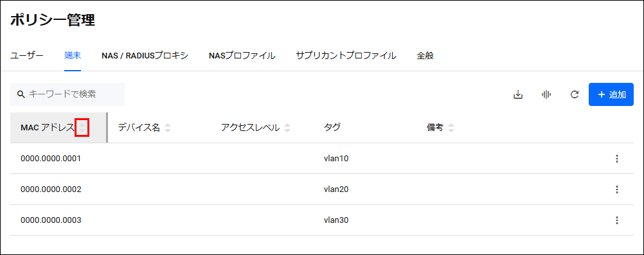Click the search magnifier icon
The height and width of the screenshot is (255, 644).
[21, 94]
